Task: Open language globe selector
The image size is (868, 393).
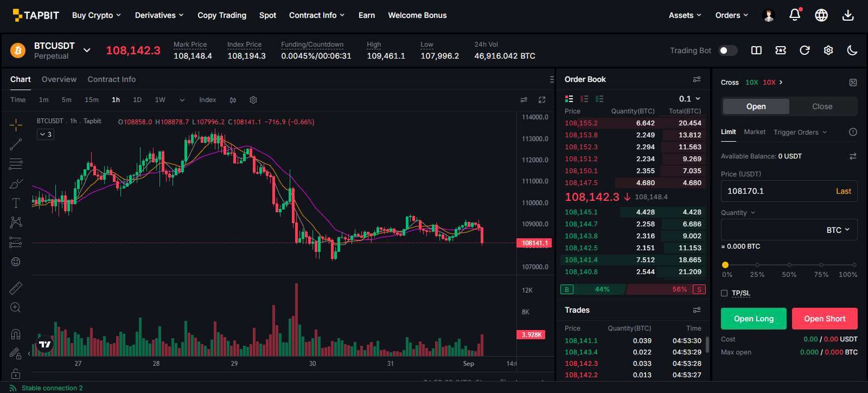Action: pos(821,15)
